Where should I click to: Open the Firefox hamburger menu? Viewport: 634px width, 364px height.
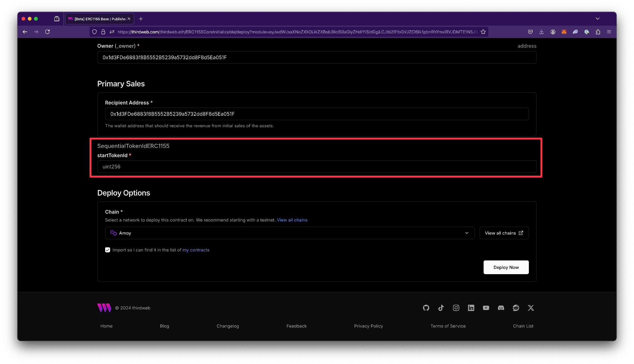pyautogui.click(x=609, y=32)
